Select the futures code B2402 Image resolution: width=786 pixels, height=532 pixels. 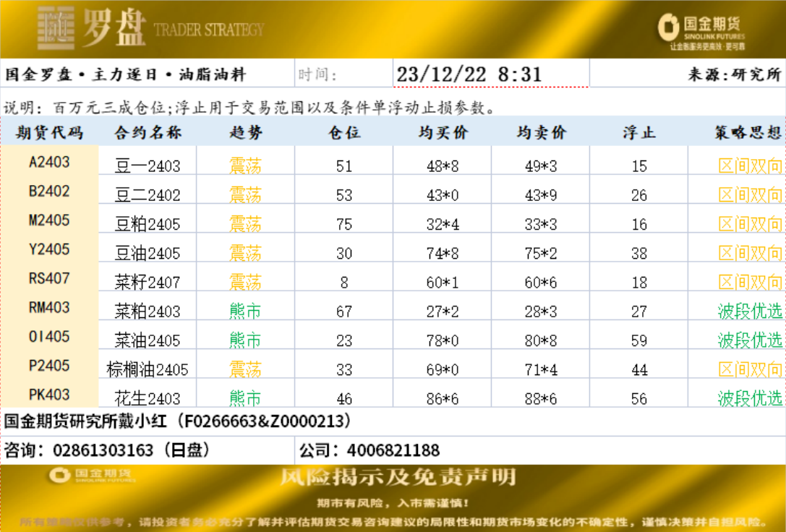click(49, 191)
